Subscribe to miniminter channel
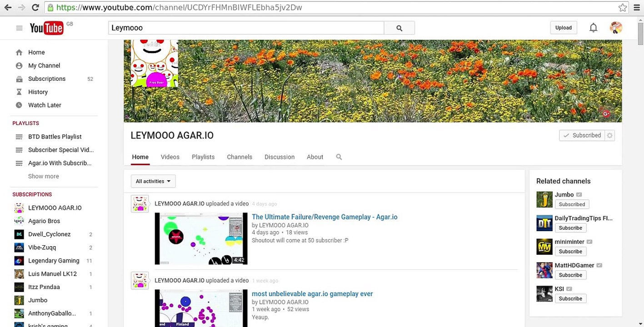644x327 pixels. 570,252
